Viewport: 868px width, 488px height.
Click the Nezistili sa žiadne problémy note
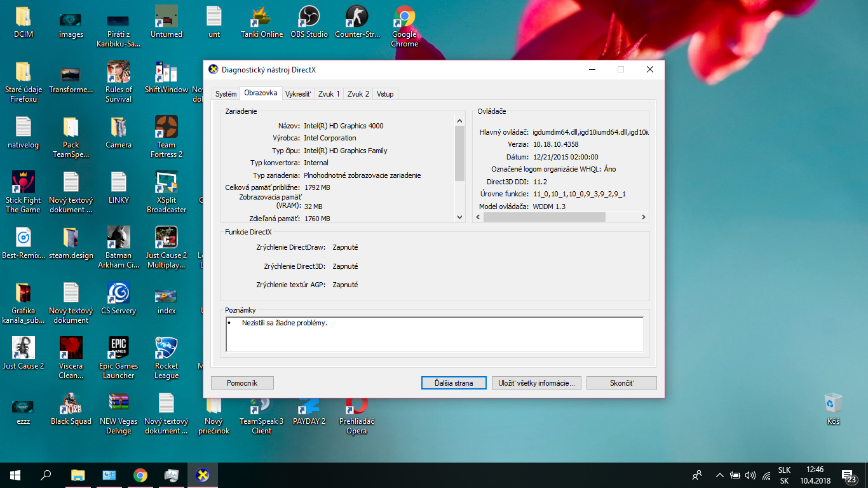tap(285, 323)
